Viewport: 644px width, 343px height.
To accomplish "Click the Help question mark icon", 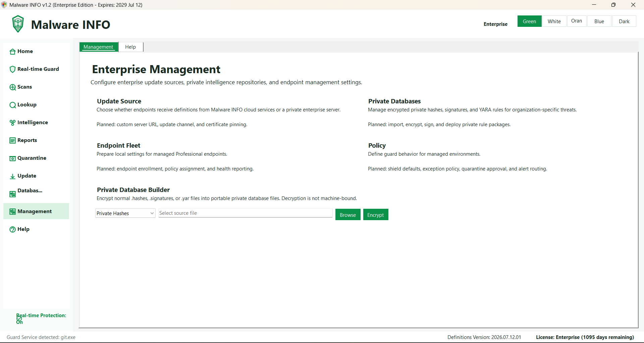I will [12, 230].
